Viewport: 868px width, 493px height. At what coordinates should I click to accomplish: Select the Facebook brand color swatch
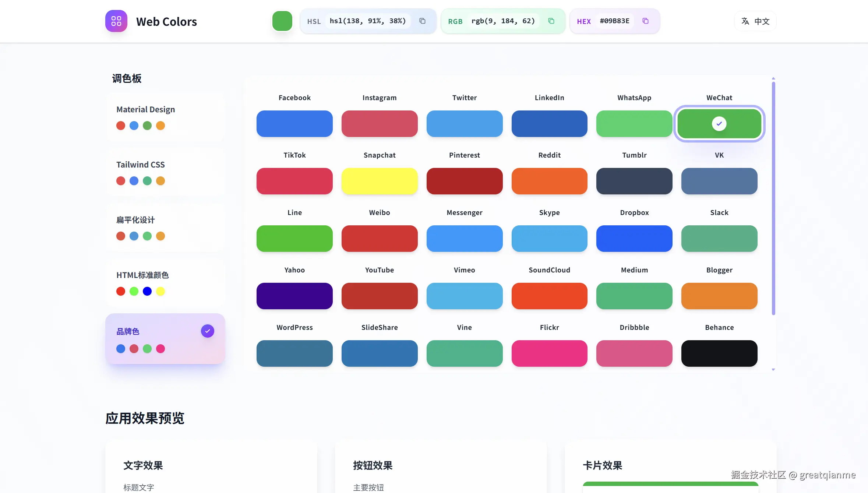click(294, 124)
